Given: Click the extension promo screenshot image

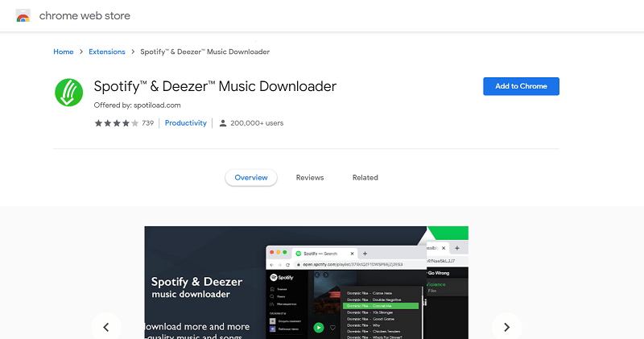Looking at the screenshot, I should tap(307, 283).
